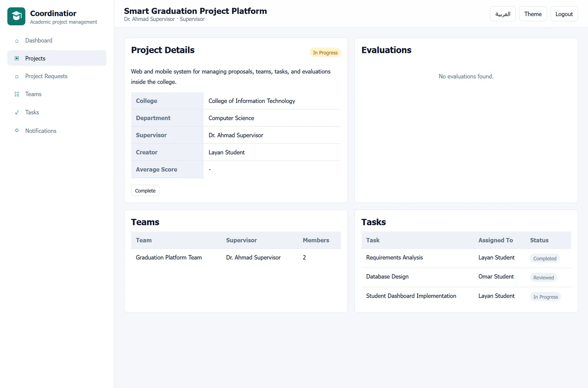Click the Status column header
The width and height of the screenshot is (588, 388).
click(539, 240)
